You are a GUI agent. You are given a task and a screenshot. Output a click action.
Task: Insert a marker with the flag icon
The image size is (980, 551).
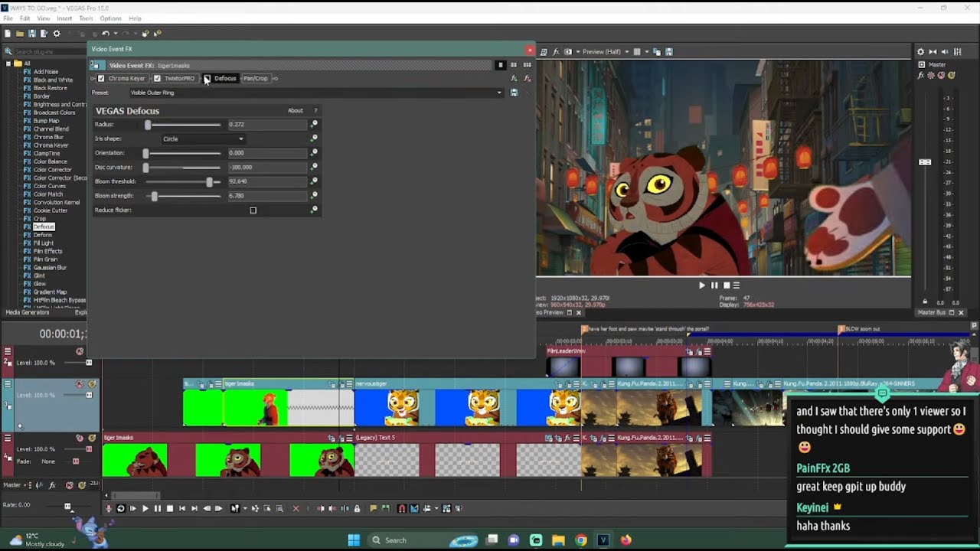[374, 509]
